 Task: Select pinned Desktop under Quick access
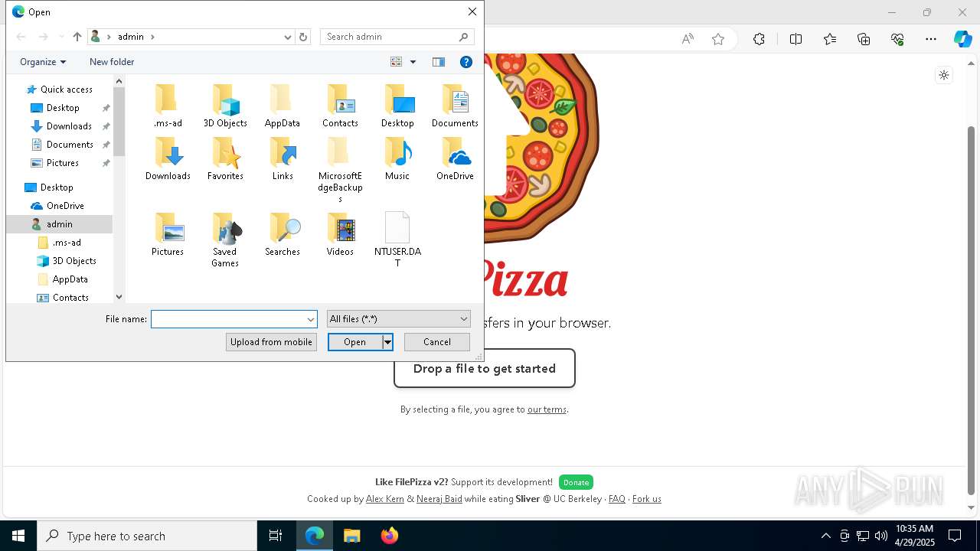tap(63, 108)
